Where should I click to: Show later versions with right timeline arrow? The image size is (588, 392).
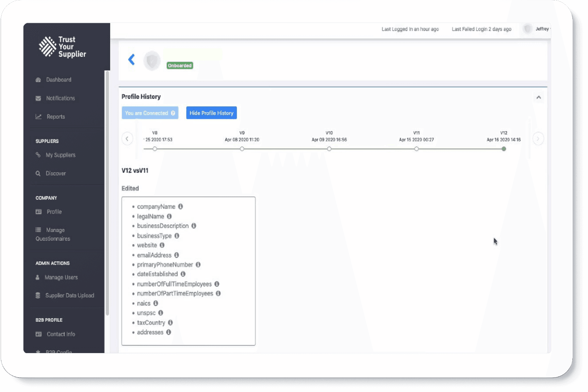(x=538, y=139)
